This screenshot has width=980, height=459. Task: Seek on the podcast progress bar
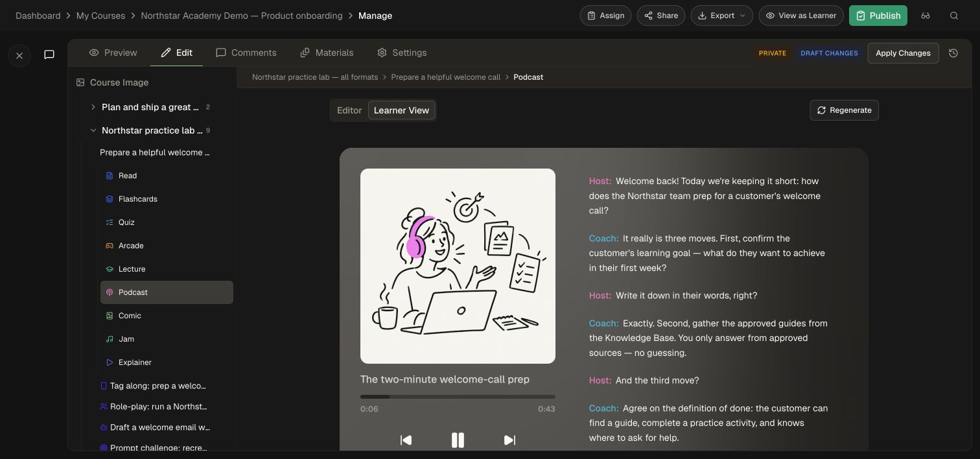(458, 397)
